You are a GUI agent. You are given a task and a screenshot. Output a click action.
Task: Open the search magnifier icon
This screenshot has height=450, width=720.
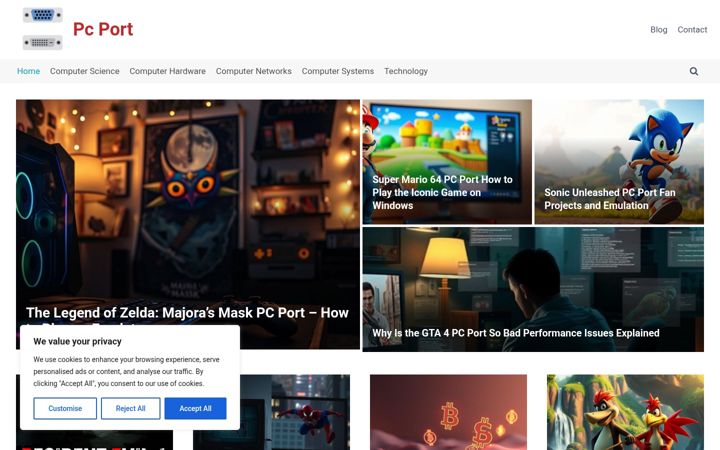[694, 71]
